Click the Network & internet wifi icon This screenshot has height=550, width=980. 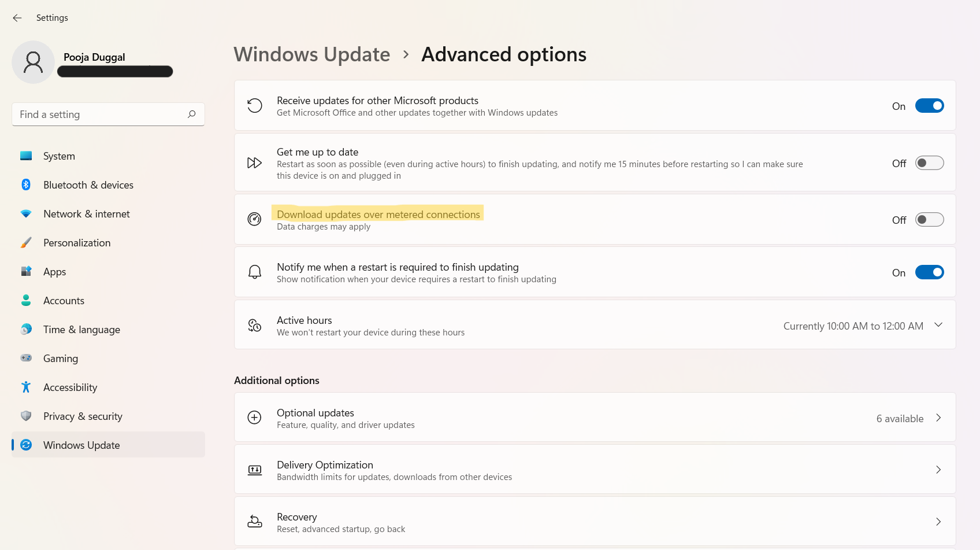point(26,214)
